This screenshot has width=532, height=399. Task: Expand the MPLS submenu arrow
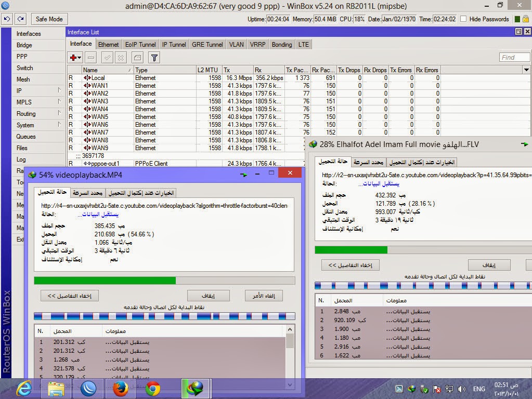(x=59, y=101)
